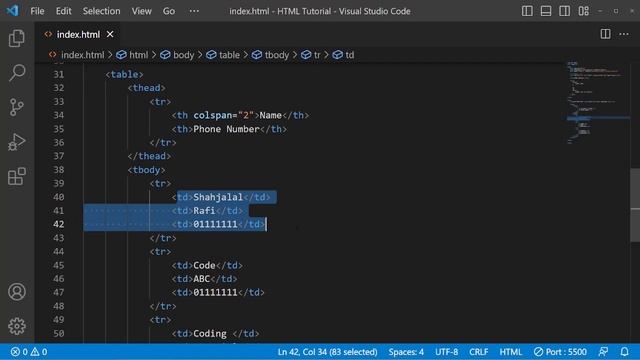The height and width of the screenshot is (360, 640).
Task: Click line number 44 in gutter
Action: click(59, 251)
